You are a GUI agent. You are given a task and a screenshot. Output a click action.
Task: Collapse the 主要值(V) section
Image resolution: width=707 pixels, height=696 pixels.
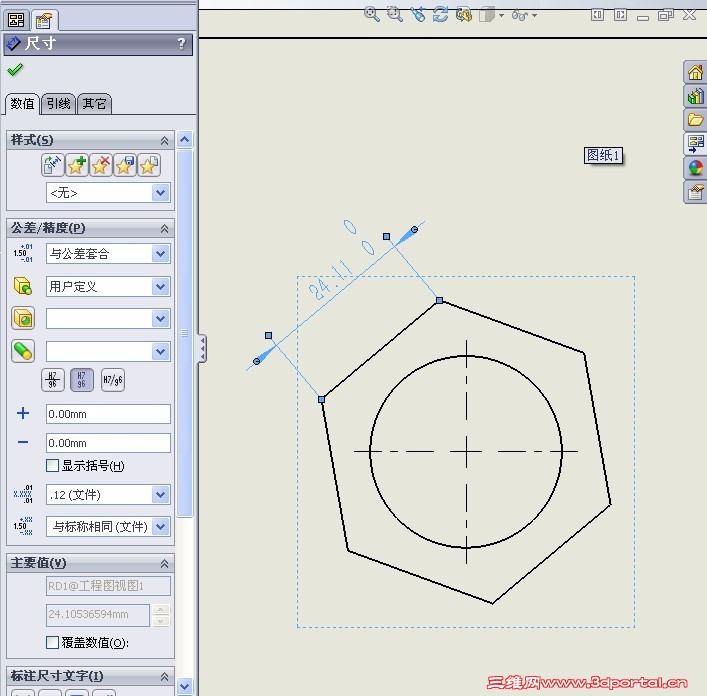165,563
